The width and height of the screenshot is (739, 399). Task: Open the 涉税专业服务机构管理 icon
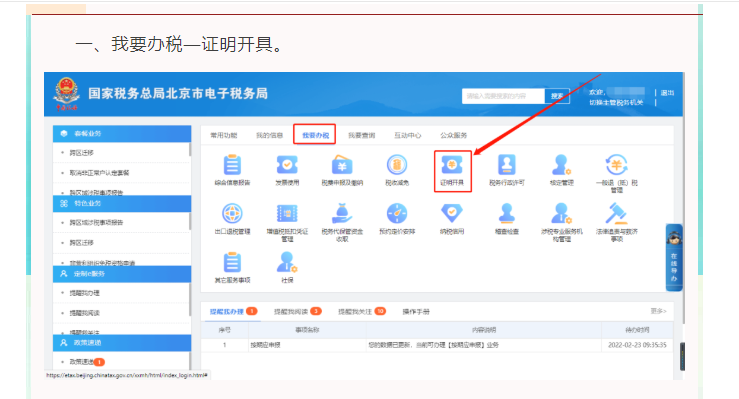coord(561,214)
